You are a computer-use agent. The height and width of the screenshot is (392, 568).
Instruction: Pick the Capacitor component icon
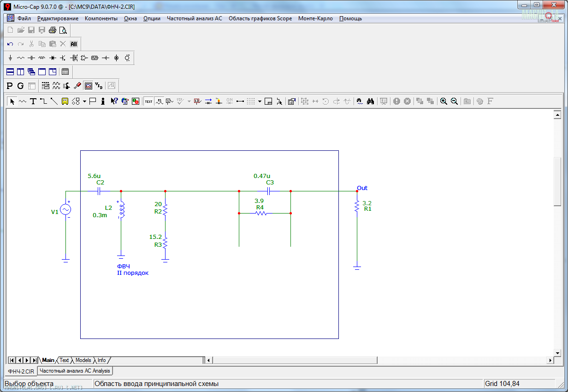point(31,58)
